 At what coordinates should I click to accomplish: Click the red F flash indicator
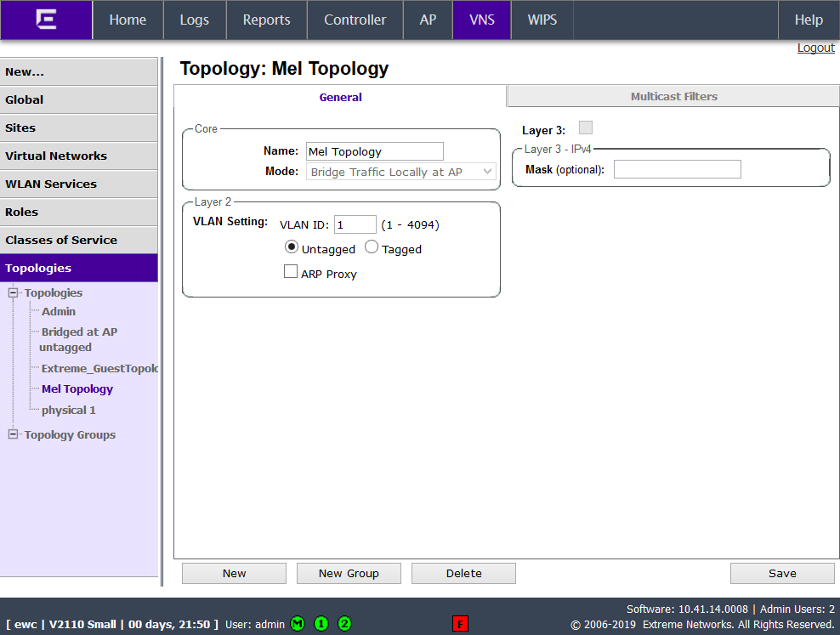[x=460, y=624]
